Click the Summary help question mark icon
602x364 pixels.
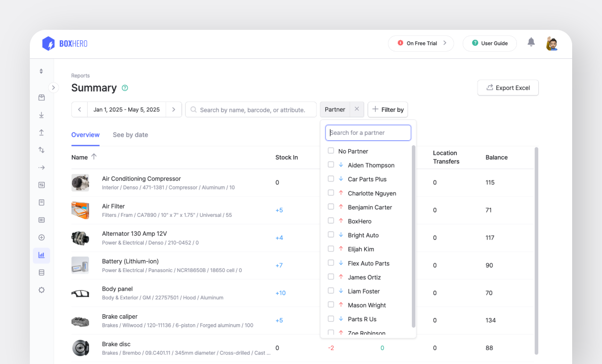pyautogui.click(x=125, y=88)
